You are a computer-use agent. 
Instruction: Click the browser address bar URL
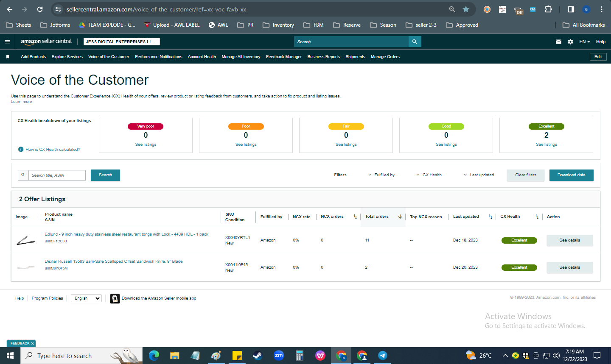click(x=156, y=9)
